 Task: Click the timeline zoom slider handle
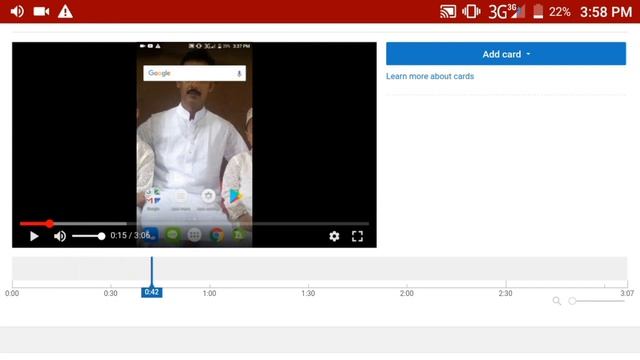(572, 301)
